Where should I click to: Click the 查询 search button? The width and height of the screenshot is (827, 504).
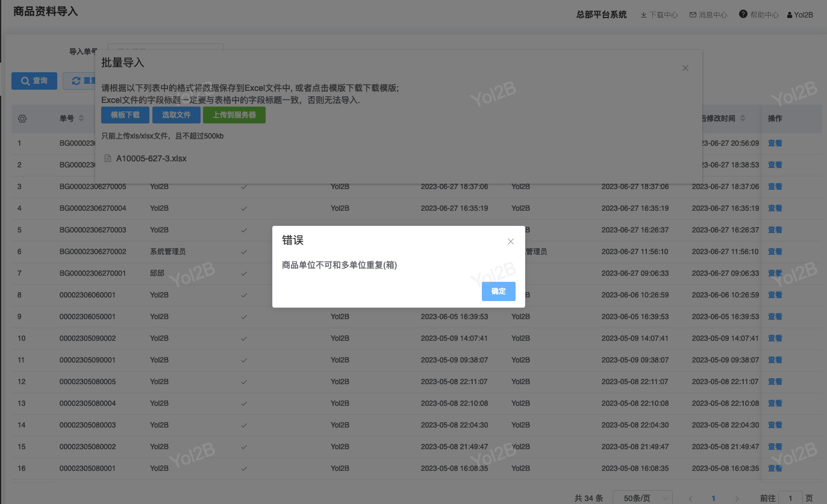click(x=34, y=81)
